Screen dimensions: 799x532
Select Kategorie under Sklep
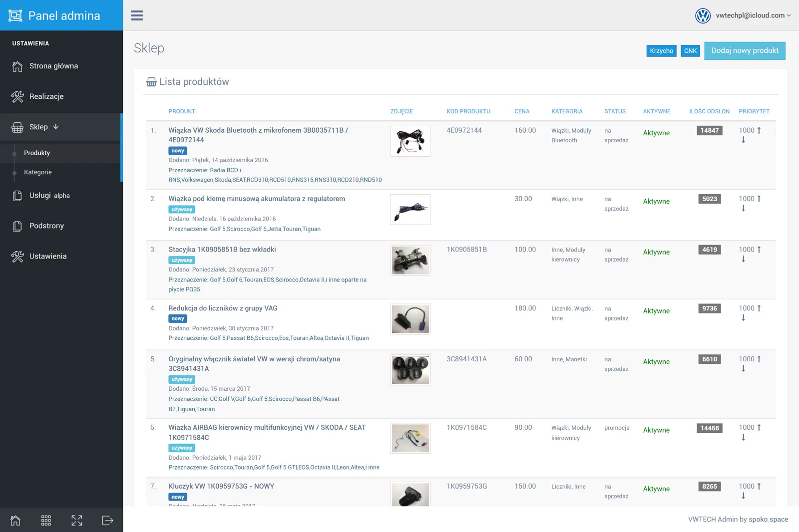38,172
